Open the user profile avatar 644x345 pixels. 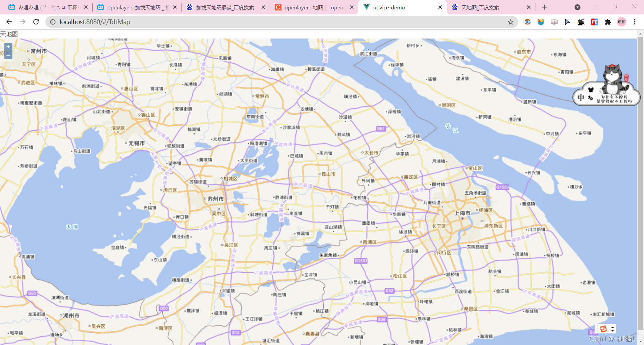pyautogui.click(x=622, y=22)
